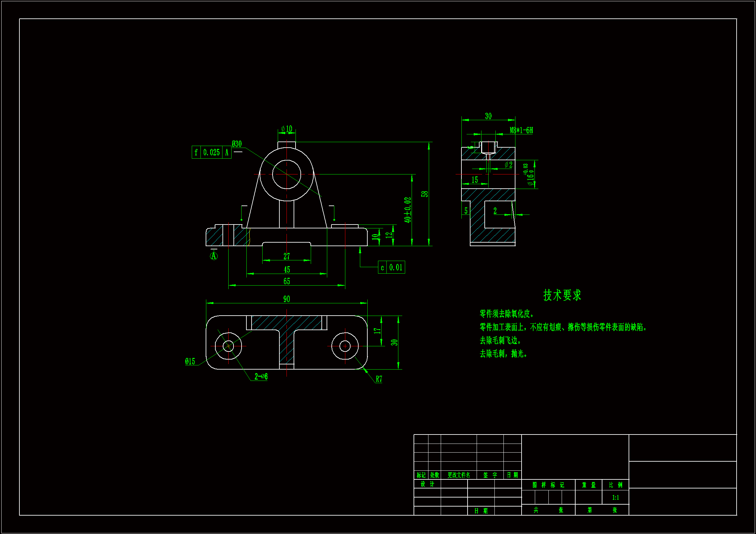The height and width of the screenshot is (534, 756).
Task: Select the R7 radius label
Action: (379, 379)
